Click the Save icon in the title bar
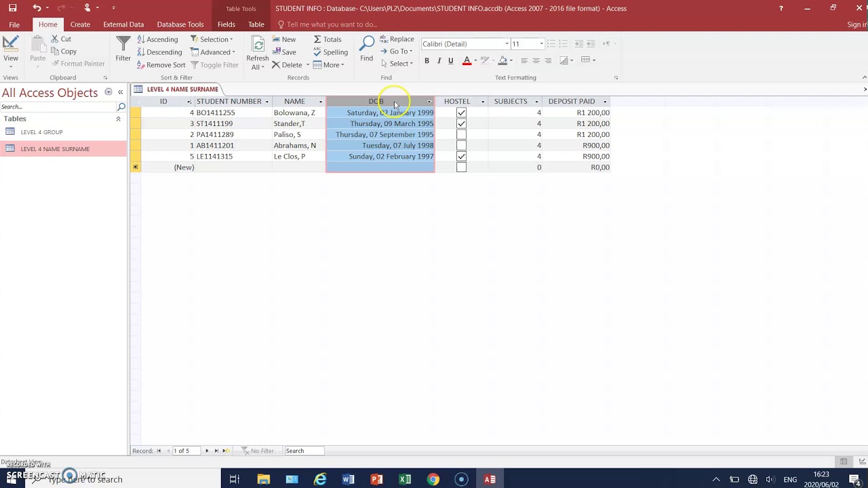The height and width of the screenshot is (488, 868). 12,8
